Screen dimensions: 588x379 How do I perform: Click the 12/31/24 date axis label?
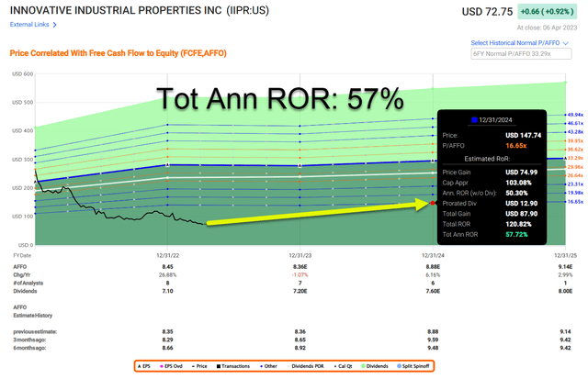click(x=433, y=255)
